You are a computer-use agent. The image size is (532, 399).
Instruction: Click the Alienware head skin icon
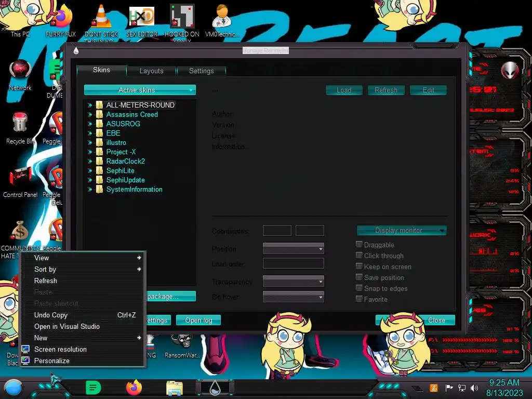(x=510, y=70)
